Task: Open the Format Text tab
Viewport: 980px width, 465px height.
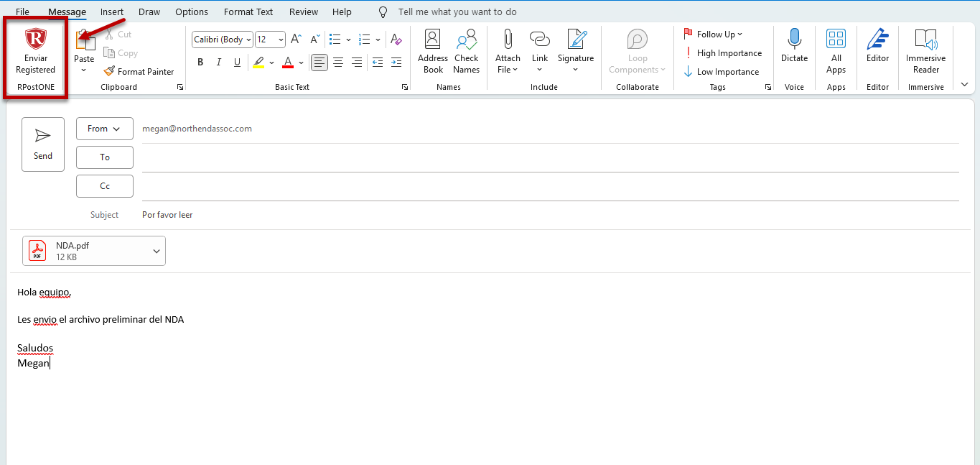Action: tap(248, 11)
